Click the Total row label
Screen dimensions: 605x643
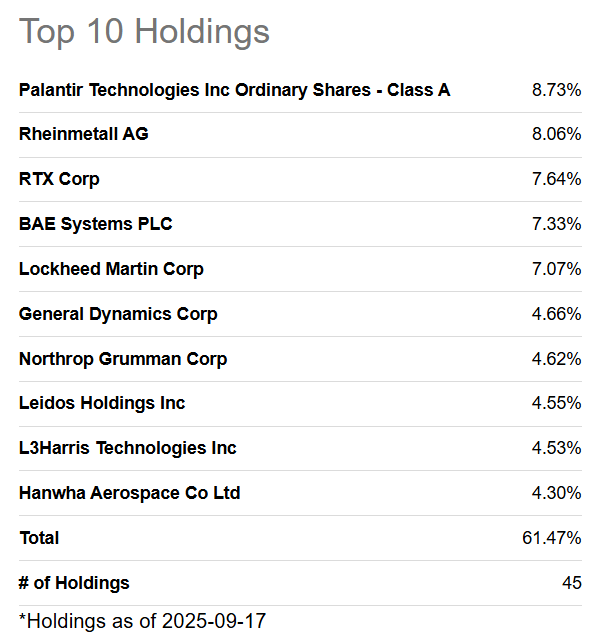coord(39,538)
